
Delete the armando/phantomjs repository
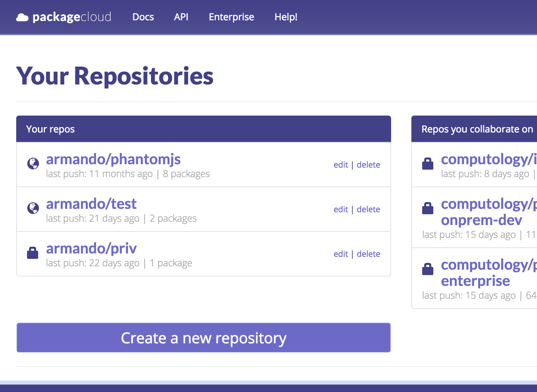coord(368,165)
